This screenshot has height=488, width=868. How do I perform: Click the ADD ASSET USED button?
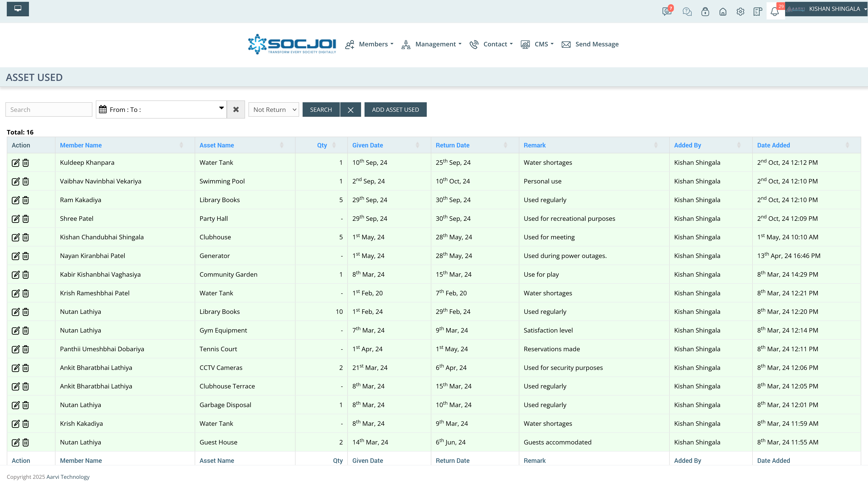[395, 109]
